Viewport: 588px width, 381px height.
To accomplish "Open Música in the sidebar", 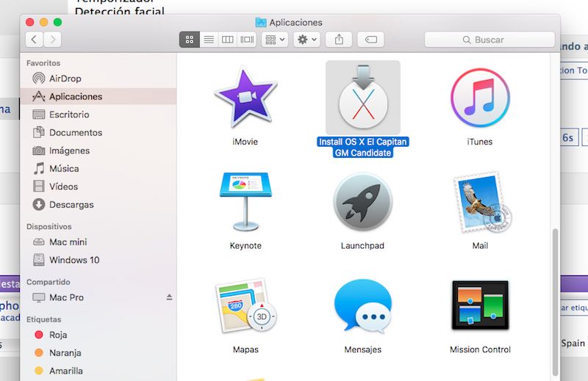I will tap(98, 168).
